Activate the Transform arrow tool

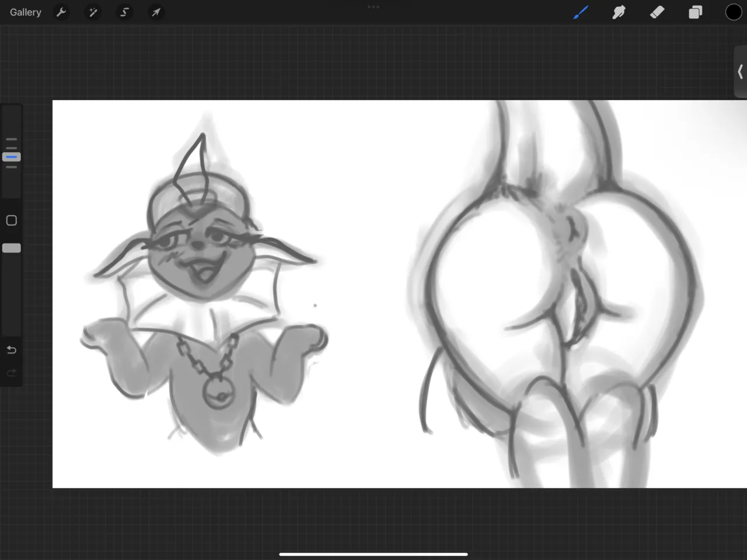[x=156, y=12]
